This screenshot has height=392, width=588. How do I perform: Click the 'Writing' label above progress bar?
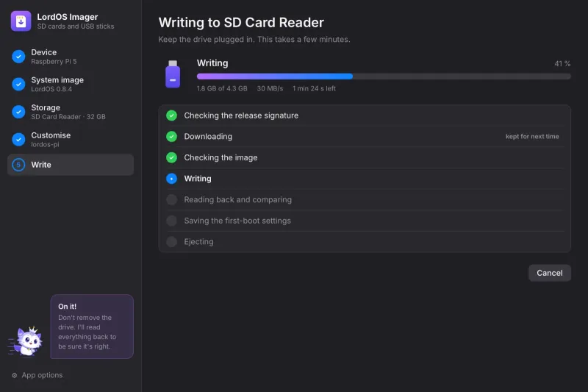pos(212,63)
